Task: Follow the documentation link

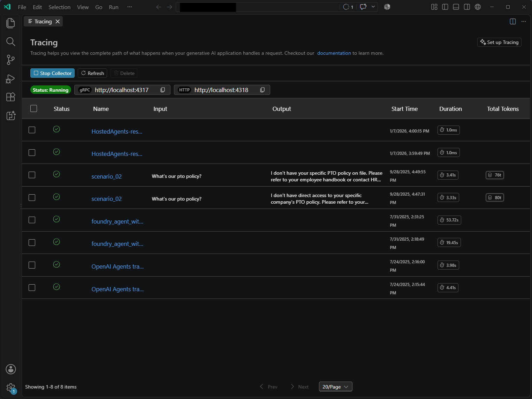Action: (334, 53)
